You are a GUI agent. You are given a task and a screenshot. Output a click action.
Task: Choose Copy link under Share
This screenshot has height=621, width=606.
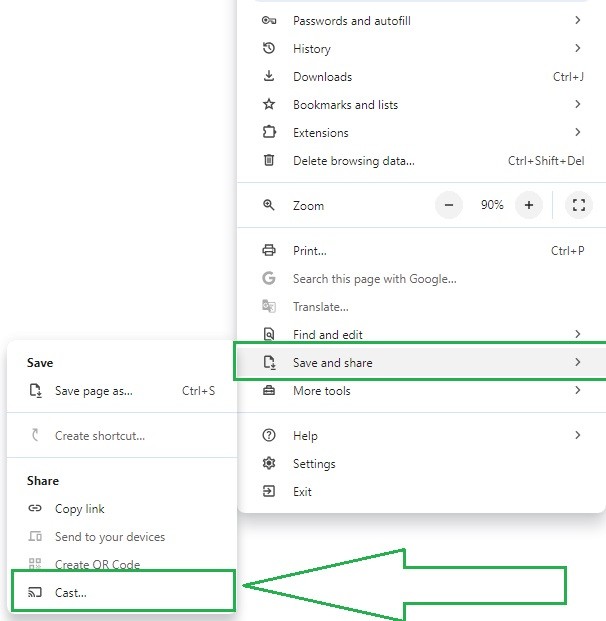pyautogui.click(x=122, y=508)
